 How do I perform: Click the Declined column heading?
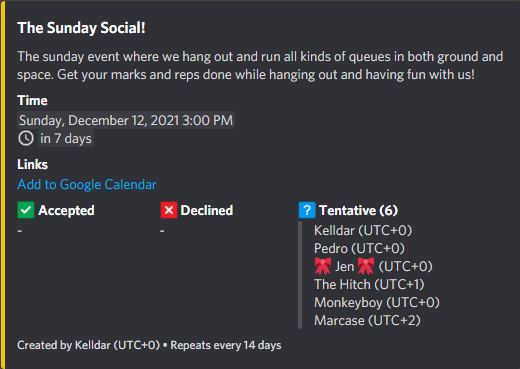tap(207, 211)
